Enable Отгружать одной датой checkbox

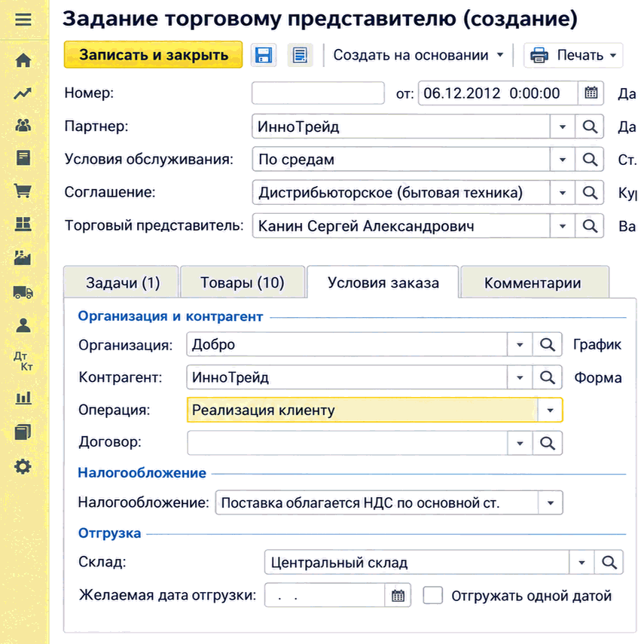433,595
